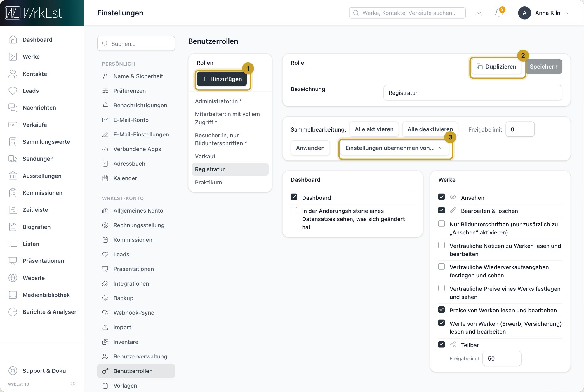Select Besucher:in, nur Bildunterschriften role
The width and height of the screenshot is (584, 392).
pos(230,139)
